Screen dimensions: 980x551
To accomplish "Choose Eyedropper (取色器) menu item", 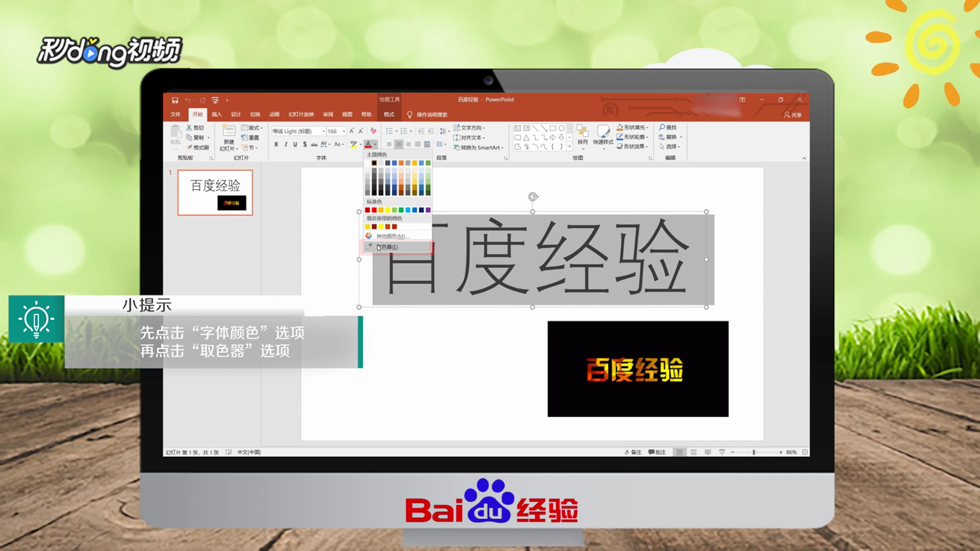I will click(x=397, y=247).
